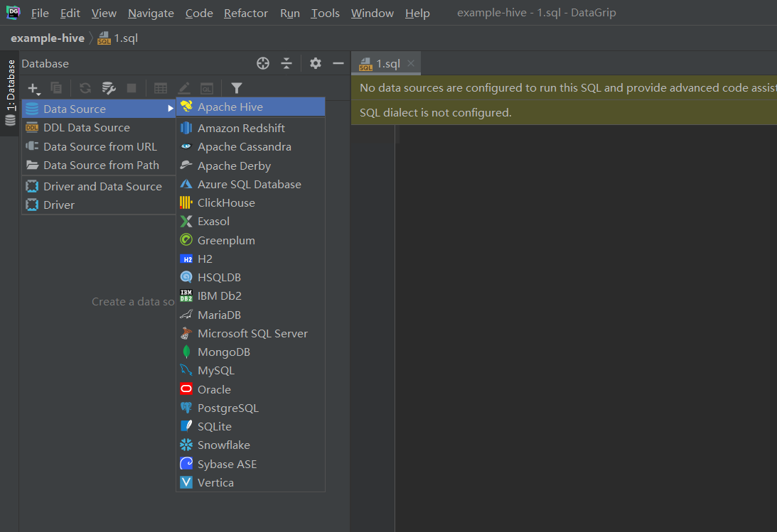777x532 pixels.
Task: Hide the Database panel with minus icon
Action: (x=338, y=63)
